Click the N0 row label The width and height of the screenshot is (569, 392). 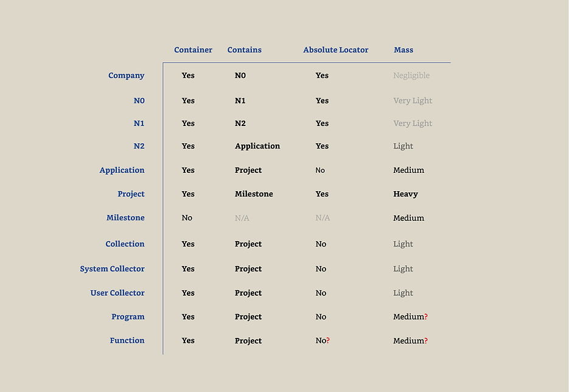pos(139,100)
